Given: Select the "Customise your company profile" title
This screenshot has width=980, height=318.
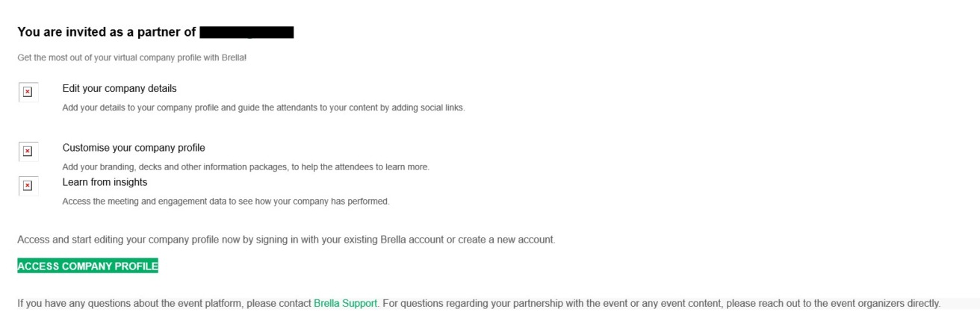Looking at the screenshot, I should coord(134,148).
